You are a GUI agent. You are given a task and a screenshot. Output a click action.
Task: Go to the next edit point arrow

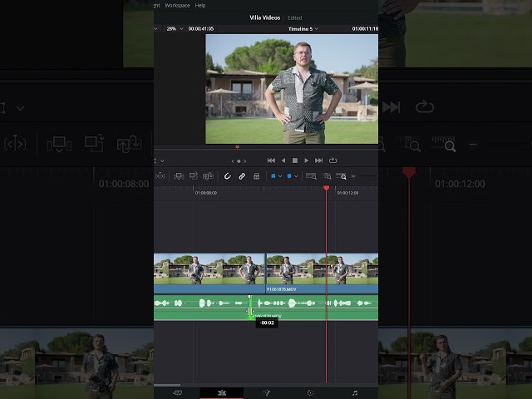(244, 161)
